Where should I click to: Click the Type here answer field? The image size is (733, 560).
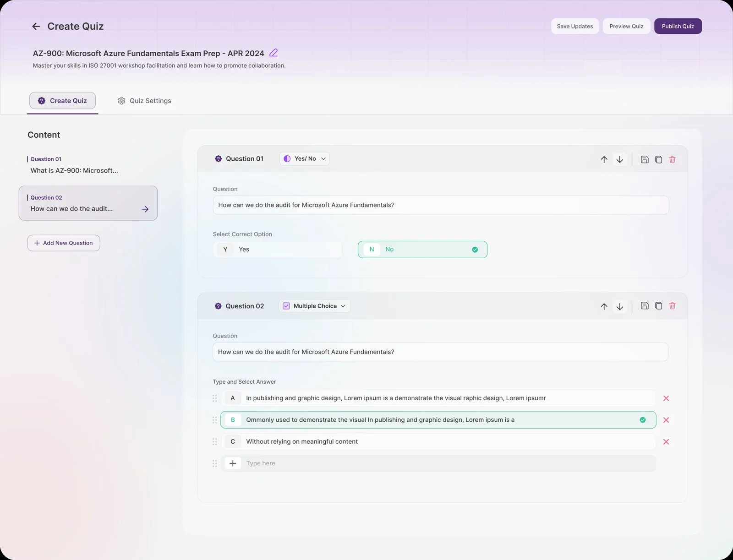pos(438,463)
